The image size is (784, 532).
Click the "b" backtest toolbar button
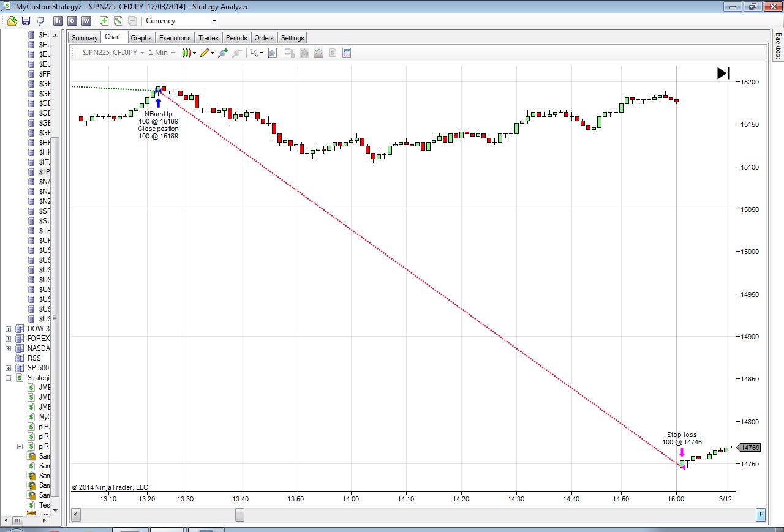tap(58, 21)
